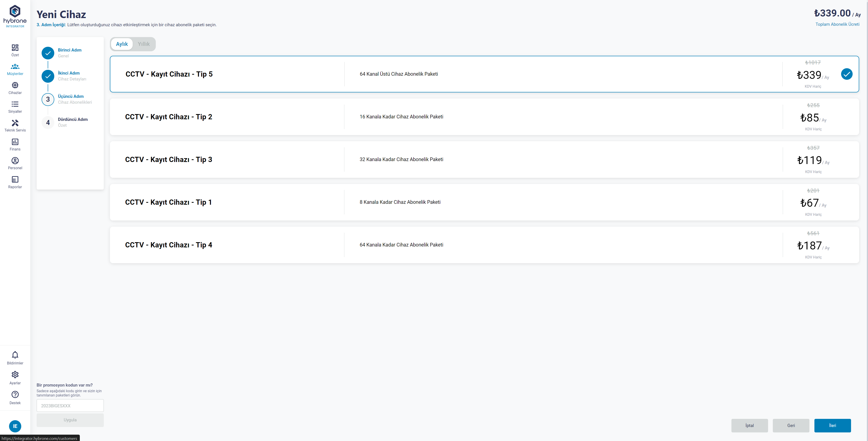The width and height of the screenshot is (868, 441).
Task: Click the promo code input field
Action: [70, 406]
